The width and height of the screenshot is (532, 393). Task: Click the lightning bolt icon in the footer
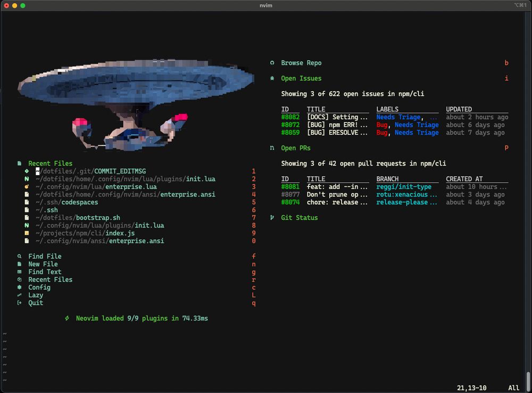pos(67,318)
